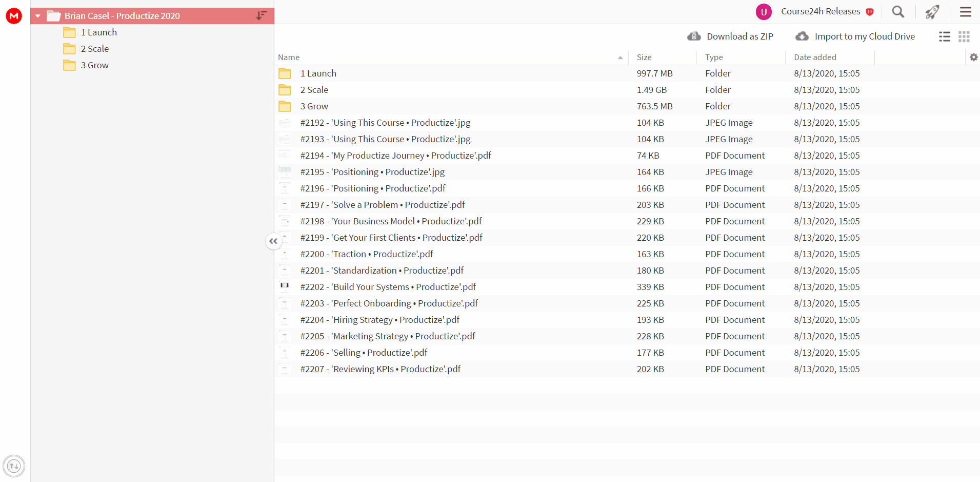980x482 pixels.
Task: Open the transfers status icon
Action: 14,466
